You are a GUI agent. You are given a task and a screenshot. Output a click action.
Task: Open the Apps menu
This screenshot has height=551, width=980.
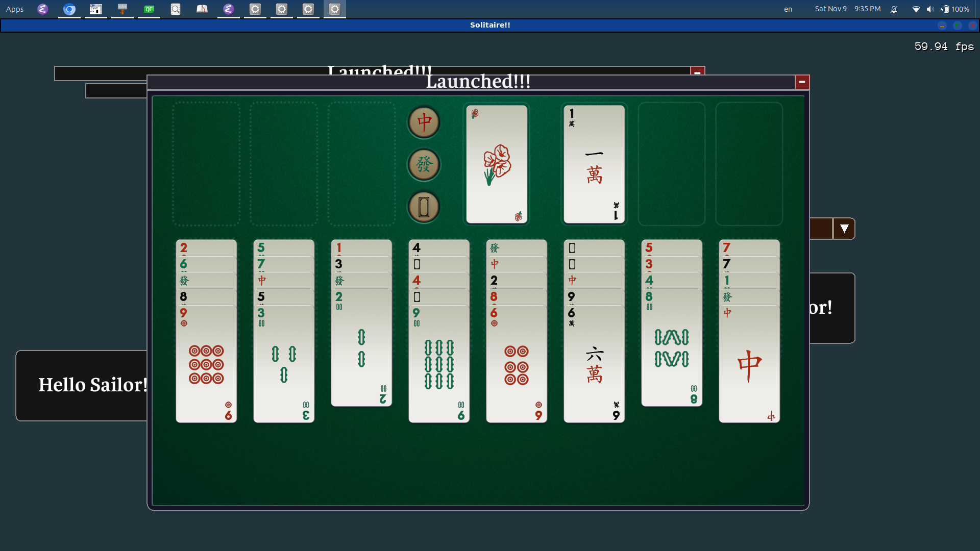15,9
